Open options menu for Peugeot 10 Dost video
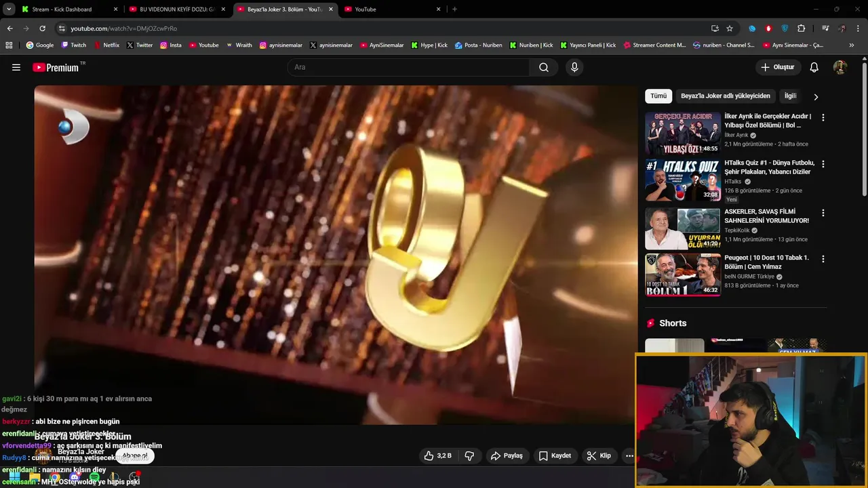Image resolution: width=868 pixels, height=488 pixels. (823, 259)
